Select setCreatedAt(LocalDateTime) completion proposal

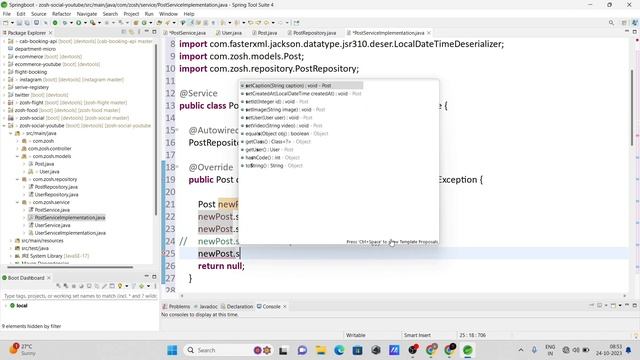pos(301,93)
